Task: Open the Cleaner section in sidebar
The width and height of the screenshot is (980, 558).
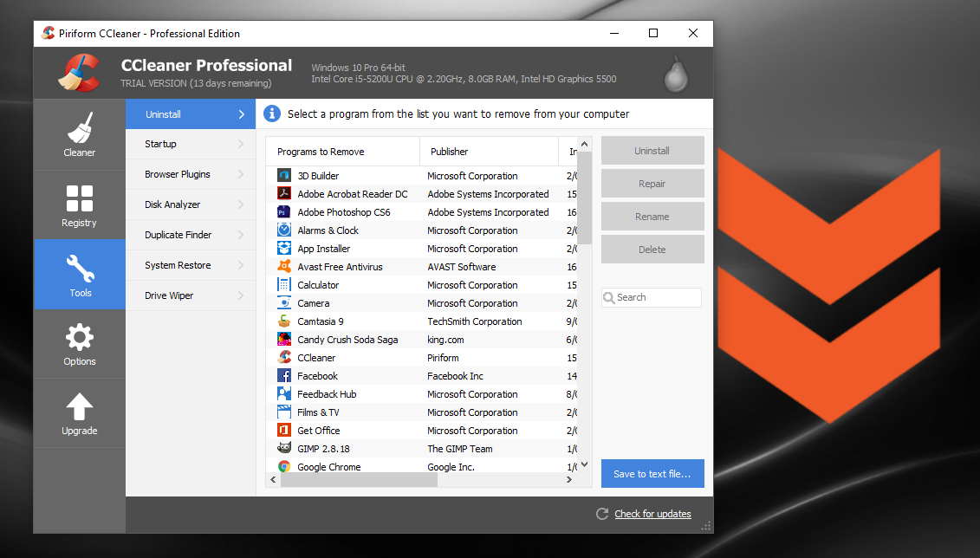Action: 80,134
